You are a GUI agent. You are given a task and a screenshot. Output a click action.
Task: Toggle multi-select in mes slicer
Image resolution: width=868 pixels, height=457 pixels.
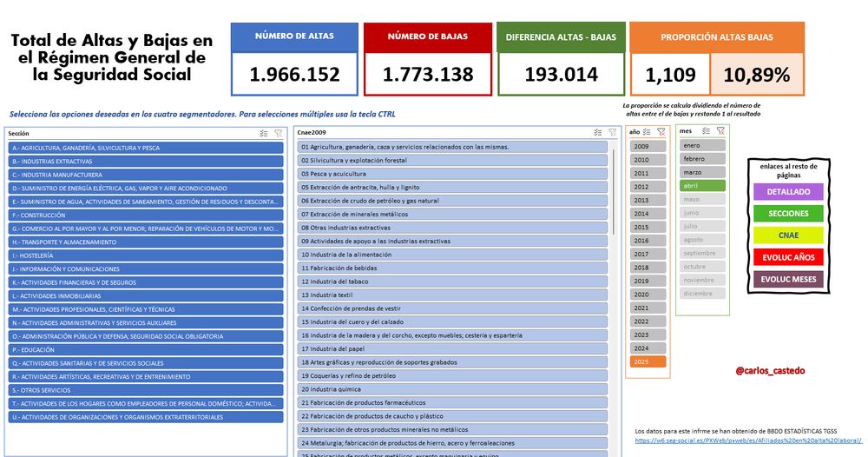point(706,130)
